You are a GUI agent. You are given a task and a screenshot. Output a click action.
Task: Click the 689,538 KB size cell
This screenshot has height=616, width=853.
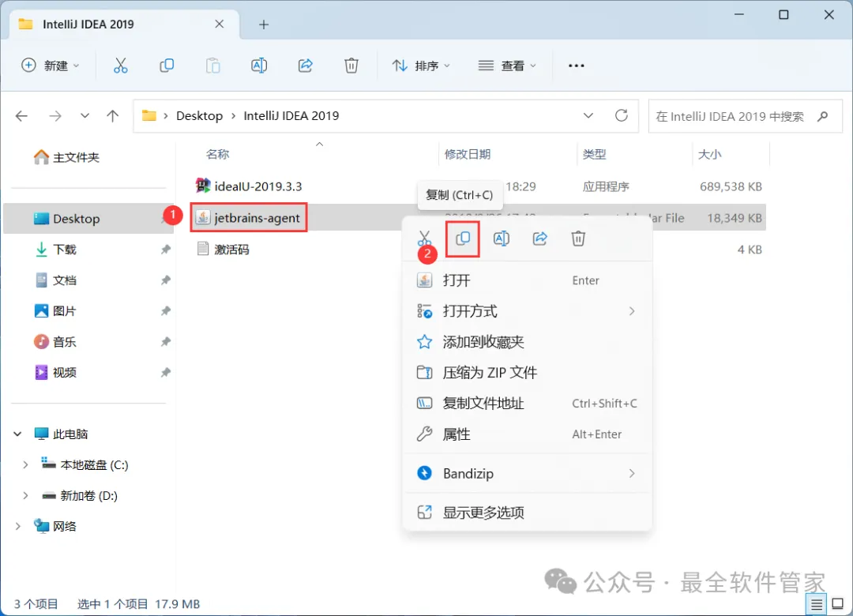[x=731, y=186]
